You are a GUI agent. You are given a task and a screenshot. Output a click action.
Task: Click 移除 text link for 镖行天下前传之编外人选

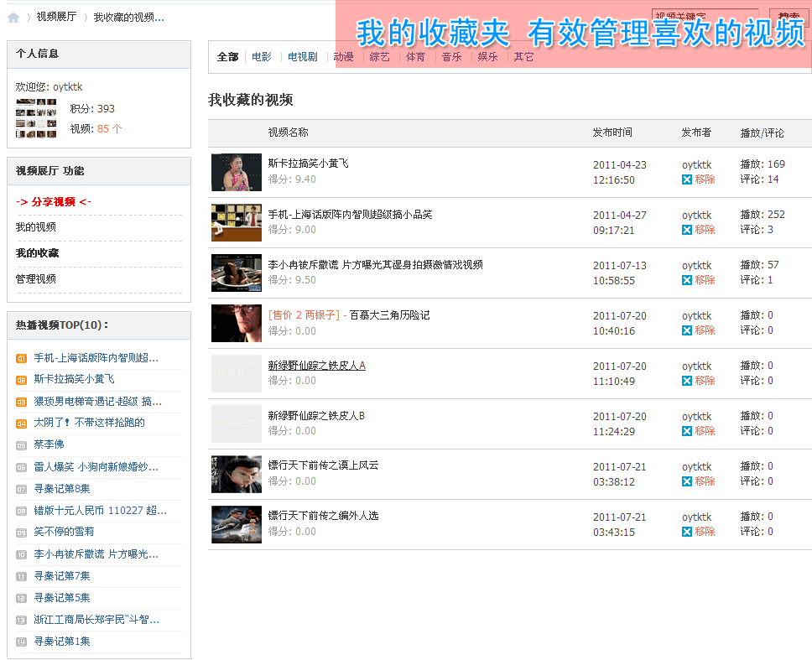point(705,532)
